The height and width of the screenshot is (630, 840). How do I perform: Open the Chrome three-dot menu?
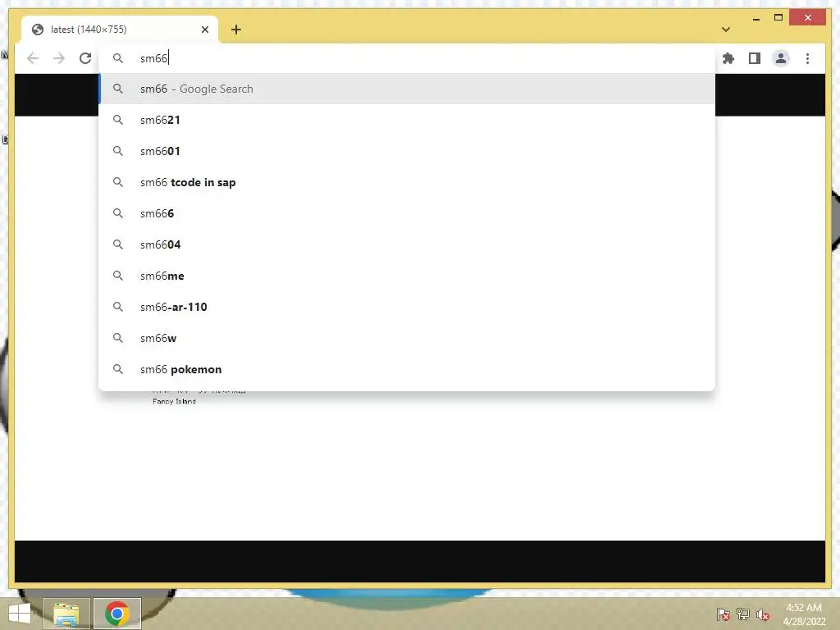807,58
